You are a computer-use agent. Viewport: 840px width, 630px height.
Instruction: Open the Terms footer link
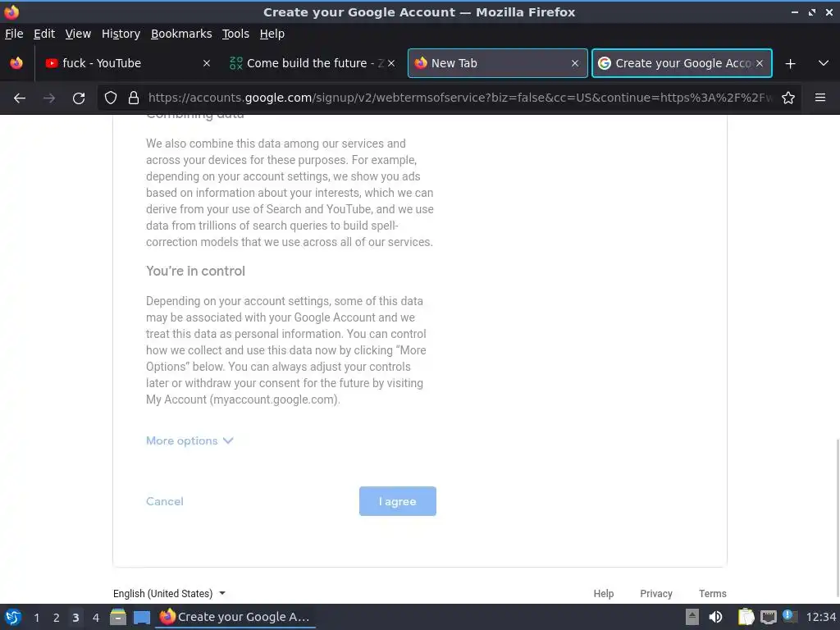tap(713, 594)
